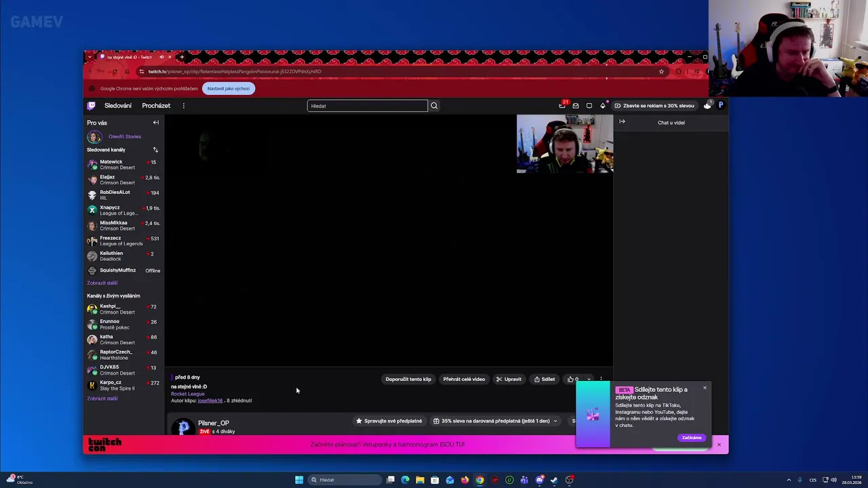Image resolution: width=868 pixels, height=488 pixels.
Task: Open Karpo_cz live channel
Action: coord(123,386)
